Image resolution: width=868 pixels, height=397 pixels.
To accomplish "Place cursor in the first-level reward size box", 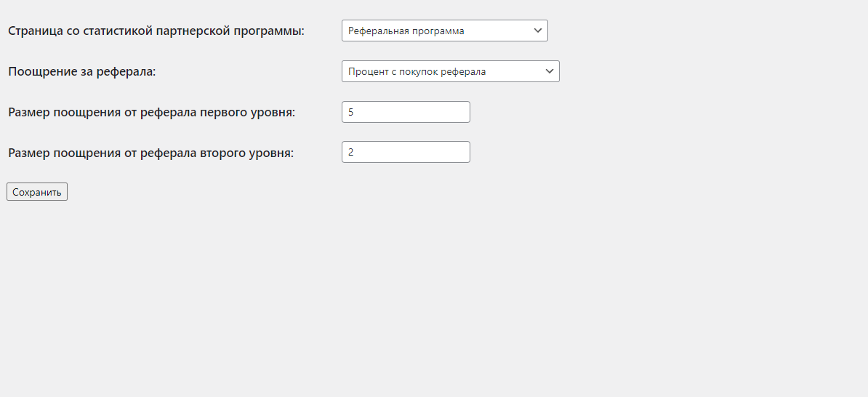I will point(406,112).
